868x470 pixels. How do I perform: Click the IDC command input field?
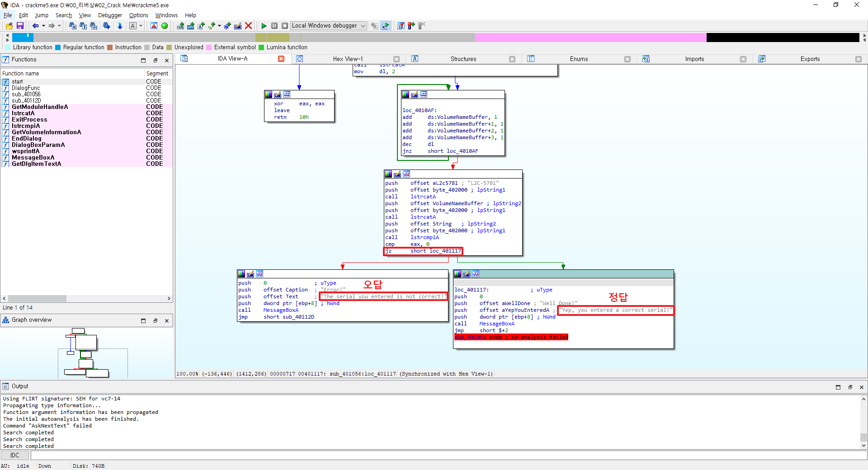tap(448, 455)
